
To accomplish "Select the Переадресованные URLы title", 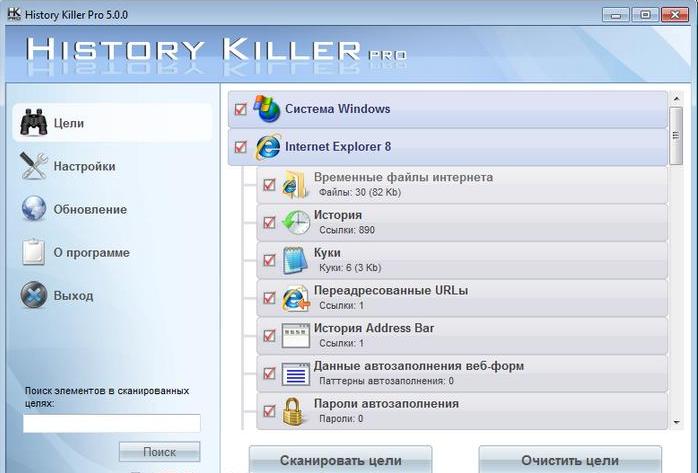I will pos(391,291).
